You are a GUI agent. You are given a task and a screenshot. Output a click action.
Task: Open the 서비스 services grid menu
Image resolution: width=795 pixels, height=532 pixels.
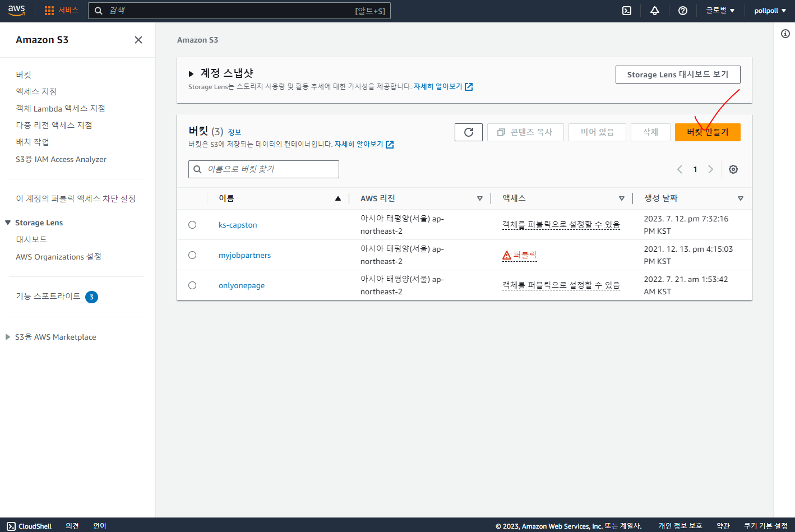pos(61,11)
